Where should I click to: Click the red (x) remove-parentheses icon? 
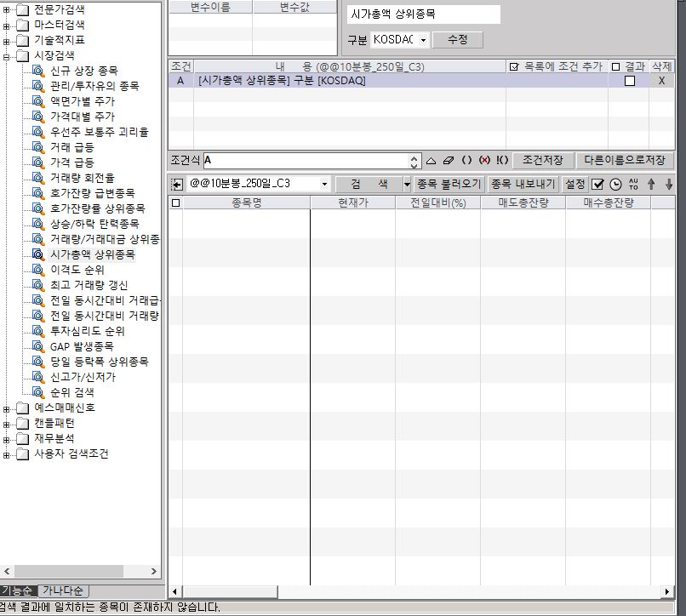pos(484,160)
